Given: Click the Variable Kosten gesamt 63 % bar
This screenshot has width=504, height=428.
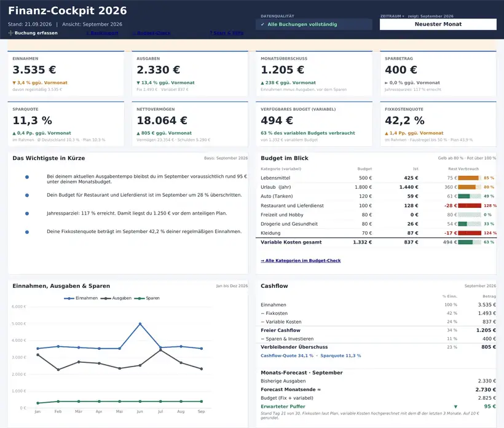Looking at the screenshot, I should (470, 242).
